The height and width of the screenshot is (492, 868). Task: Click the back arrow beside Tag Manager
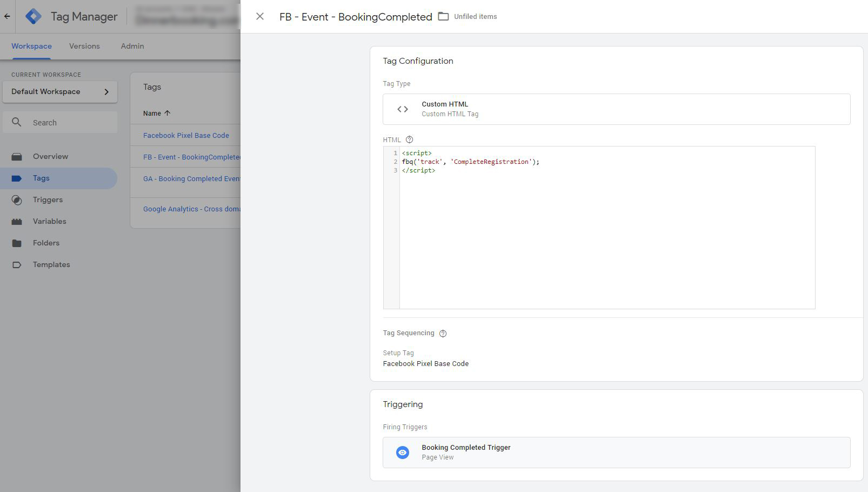click(7, 16)
